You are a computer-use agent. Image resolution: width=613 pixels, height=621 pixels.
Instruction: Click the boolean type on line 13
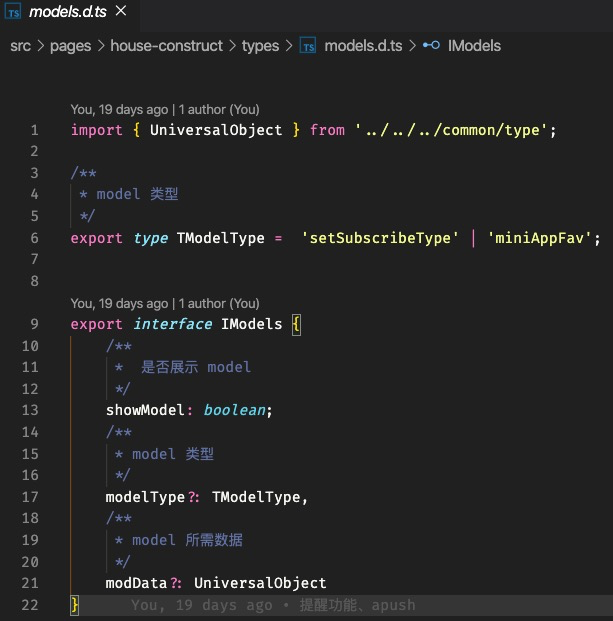click(x=234, y=410)
